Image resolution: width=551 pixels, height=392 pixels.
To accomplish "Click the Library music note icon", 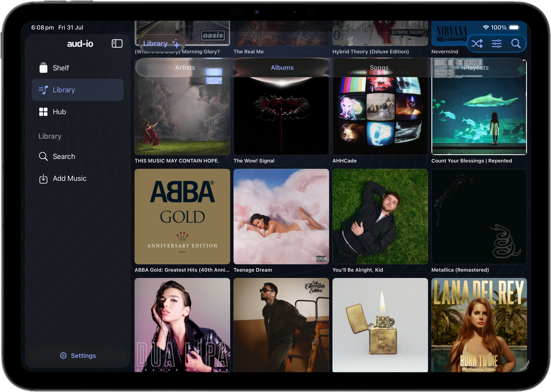I will 43,90.
